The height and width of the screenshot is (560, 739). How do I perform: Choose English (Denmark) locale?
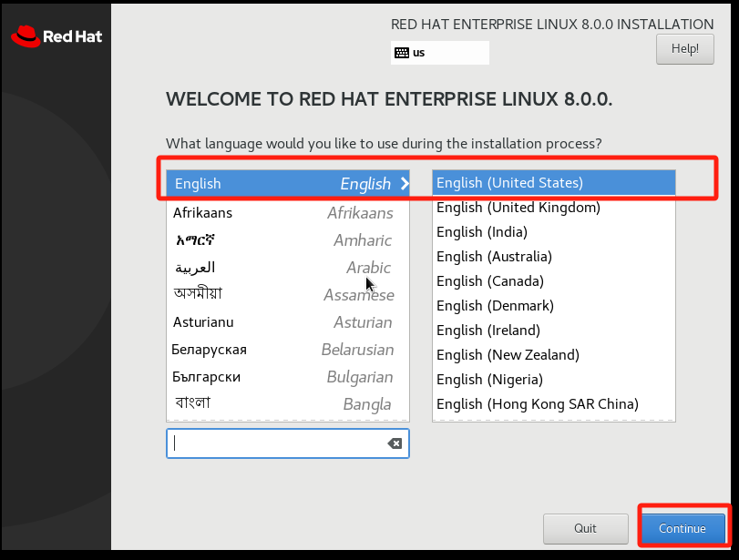tap(554, 305)
